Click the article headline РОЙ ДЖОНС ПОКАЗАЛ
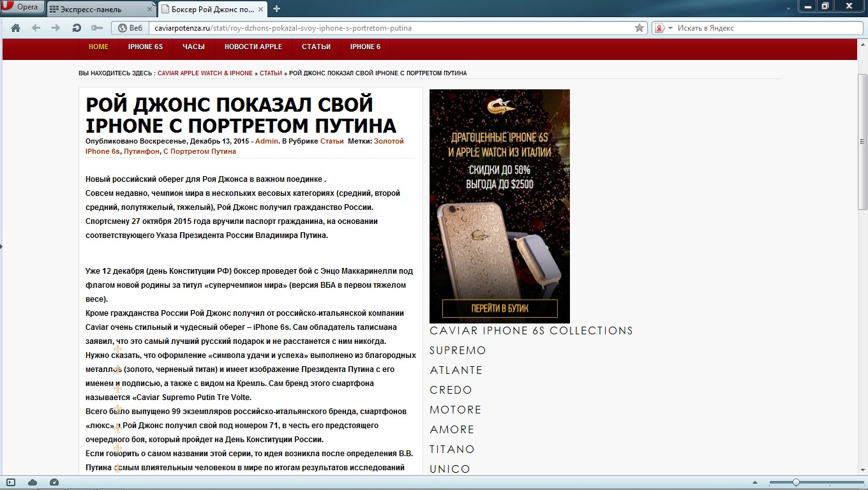 (241, 115)
